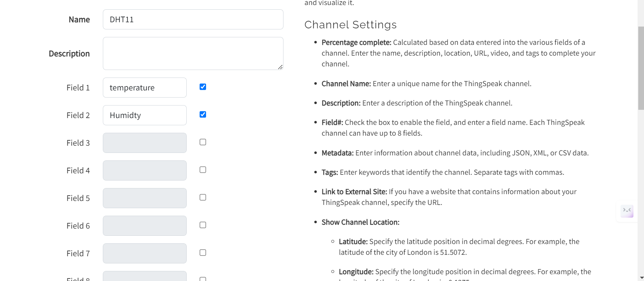
Task: Click the 'Field 3' label
Action: point(78,143)
